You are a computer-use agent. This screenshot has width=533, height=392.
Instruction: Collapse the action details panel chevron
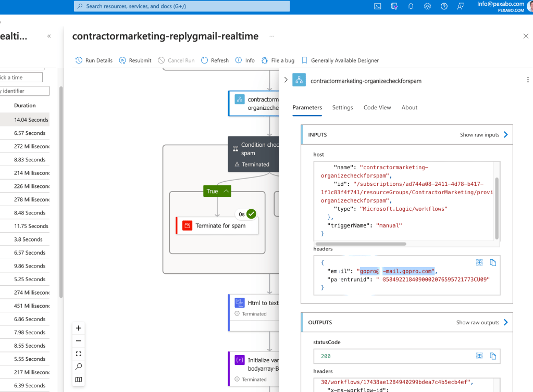tap(286, 80)
